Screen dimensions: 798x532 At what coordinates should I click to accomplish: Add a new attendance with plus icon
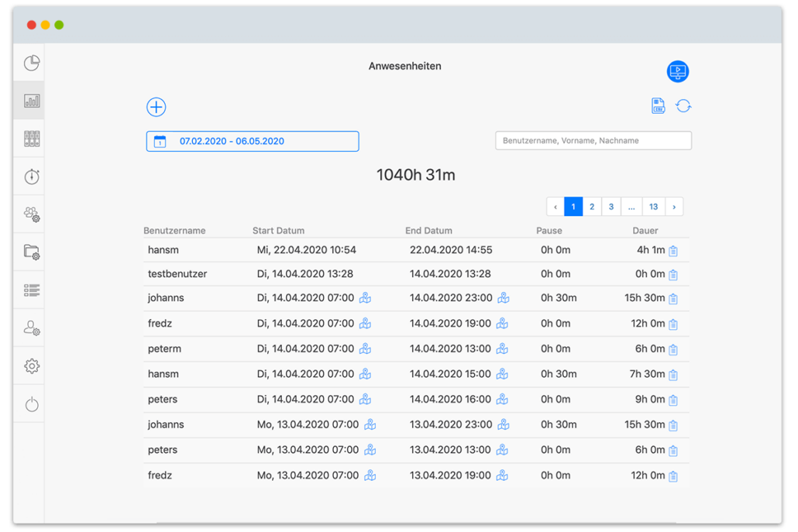156,107
